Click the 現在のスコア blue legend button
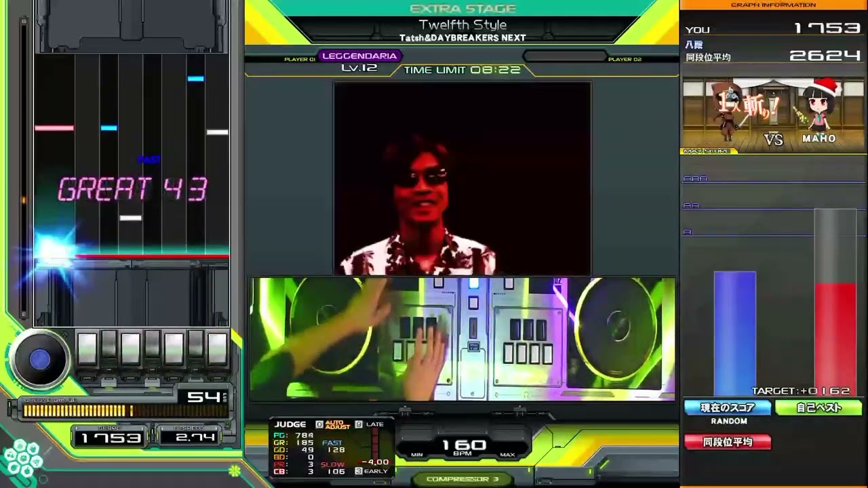The image size is (868, 488). tap(728, 407)
